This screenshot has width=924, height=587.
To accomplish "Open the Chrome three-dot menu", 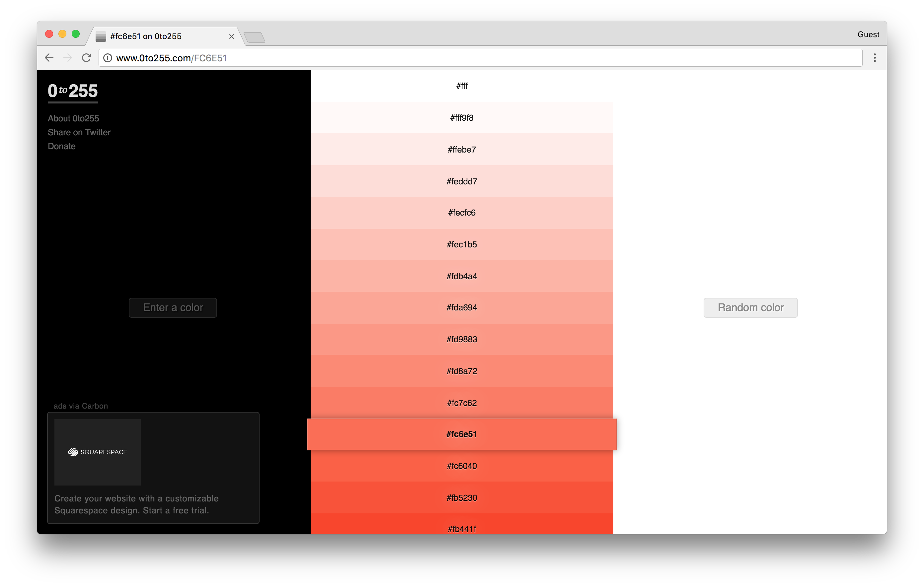I will pos(875,58).
